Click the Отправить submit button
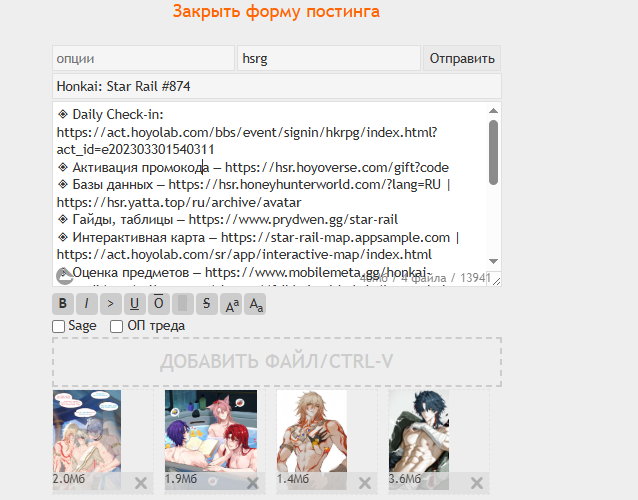This screenshot has width=638, height=500. (462, 58)
